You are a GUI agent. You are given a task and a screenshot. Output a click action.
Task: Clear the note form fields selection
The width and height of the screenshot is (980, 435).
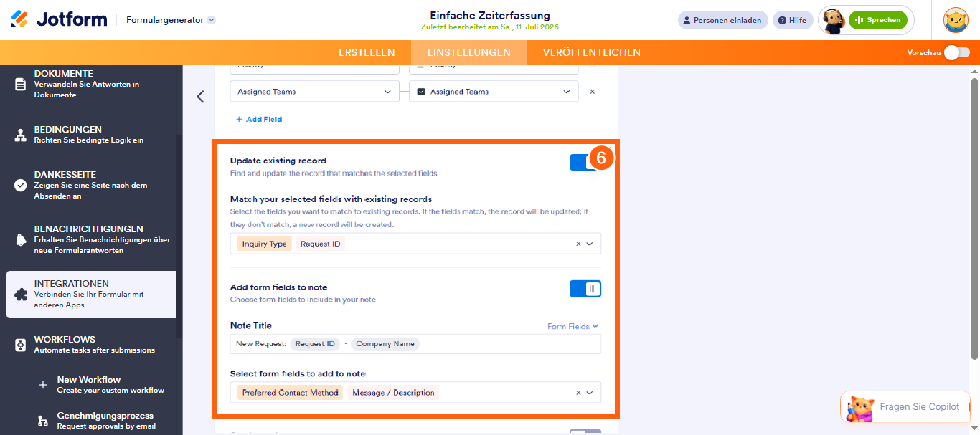[x=578, y=393]
